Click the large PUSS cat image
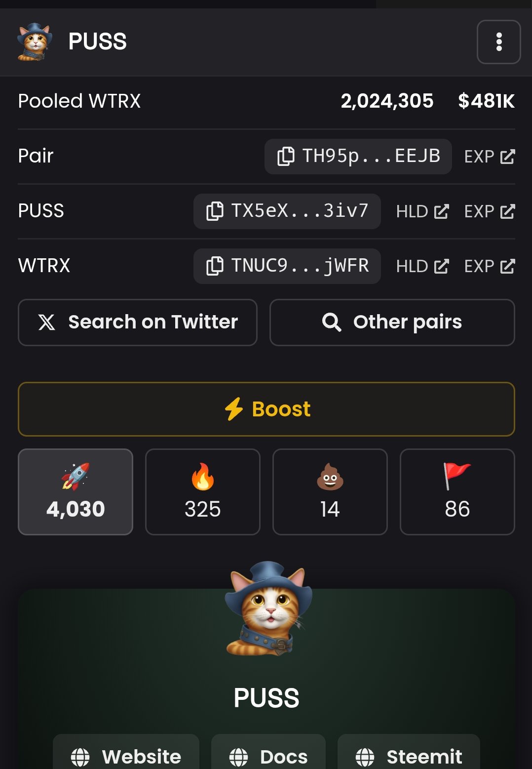532x769 pixels. (267, 608)
